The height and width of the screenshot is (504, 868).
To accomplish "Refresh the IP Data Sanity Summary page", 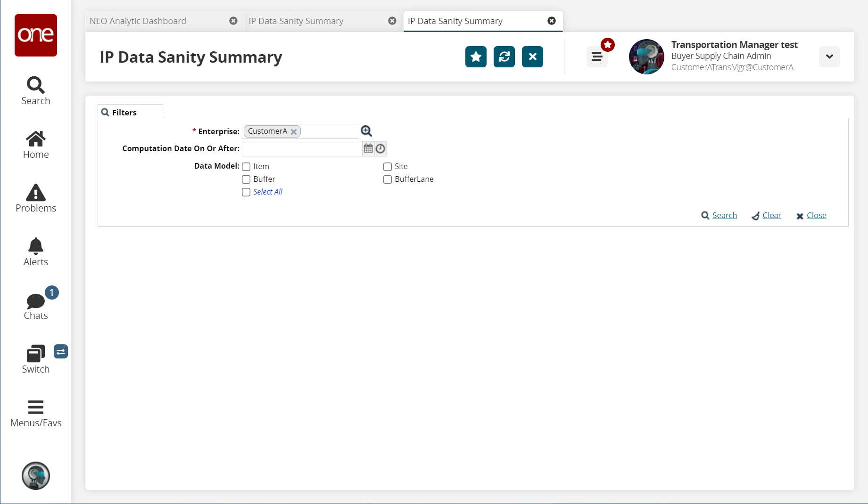I will click(504, 57).
